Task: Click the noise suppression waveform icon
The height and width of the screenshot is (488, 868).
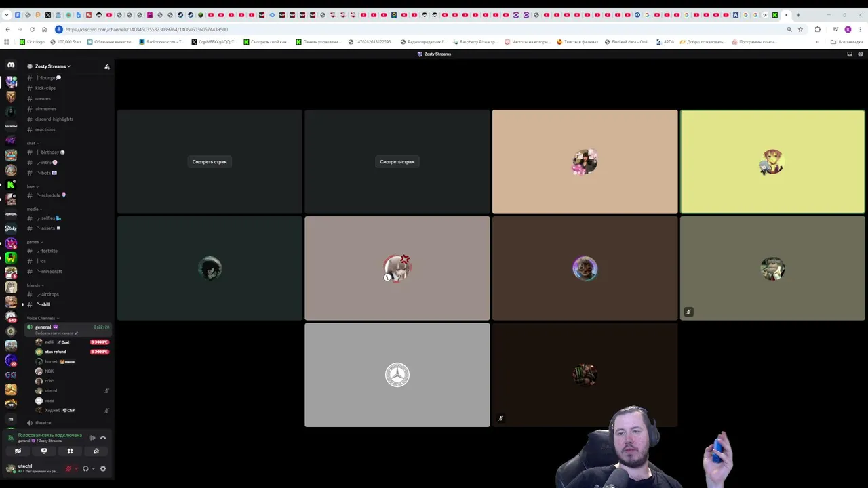Action: point(92,438)
